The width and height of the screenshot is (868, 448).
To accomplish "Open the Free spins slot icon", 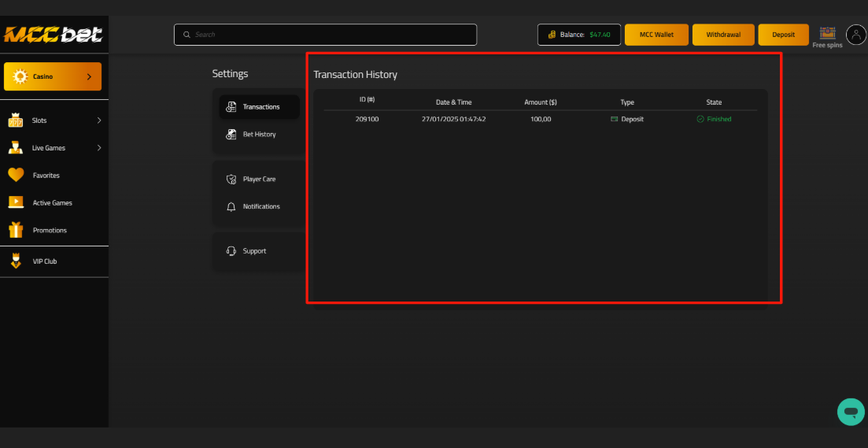I will tap(827, 34).
